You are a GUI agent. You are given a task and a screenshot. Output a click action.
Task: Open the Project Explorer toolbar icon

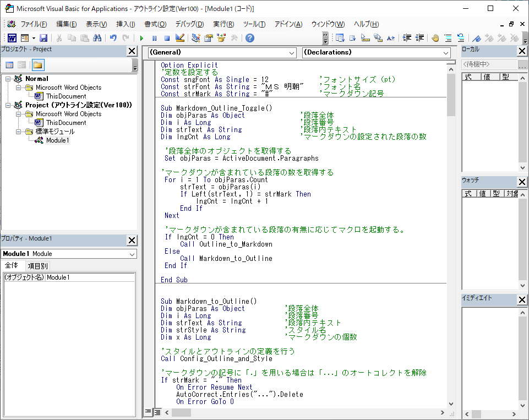pos(195,38)
